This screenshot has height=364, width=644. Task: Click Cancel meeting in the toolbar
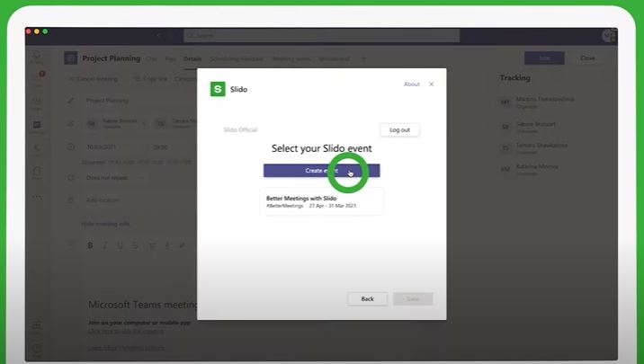click(94, 79)
